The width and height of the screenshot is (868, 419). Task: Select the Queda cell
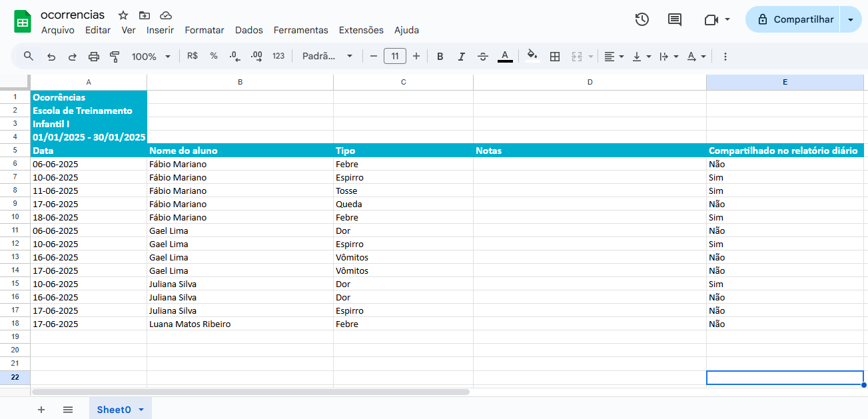coord(403,204)
